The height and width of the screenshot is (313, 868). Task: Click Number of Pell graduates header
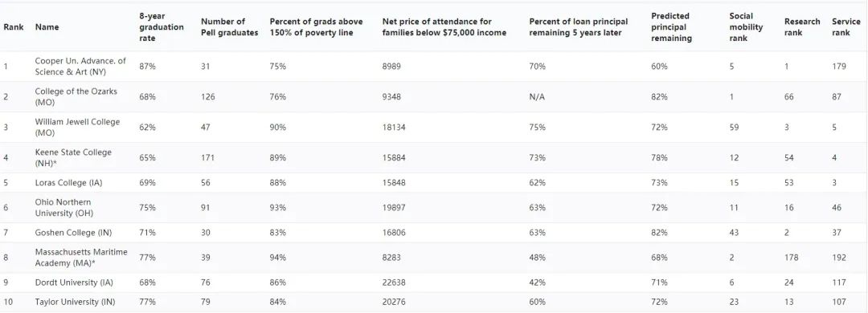click(x=229, y=27)
